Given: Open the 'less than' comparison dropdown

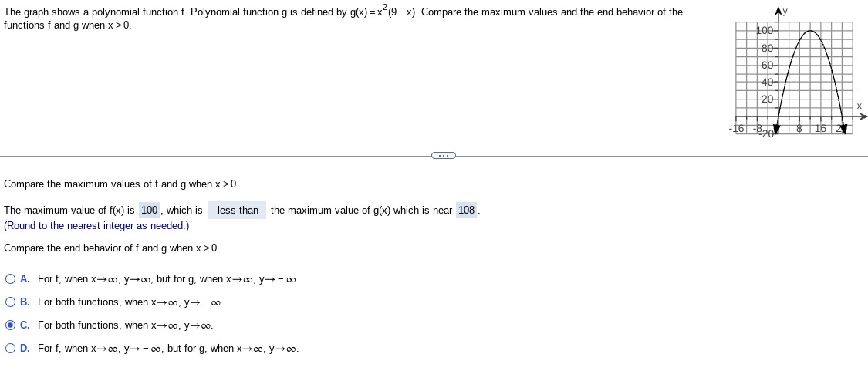Looking at the screenshot, I should click(x=237, y=211).
